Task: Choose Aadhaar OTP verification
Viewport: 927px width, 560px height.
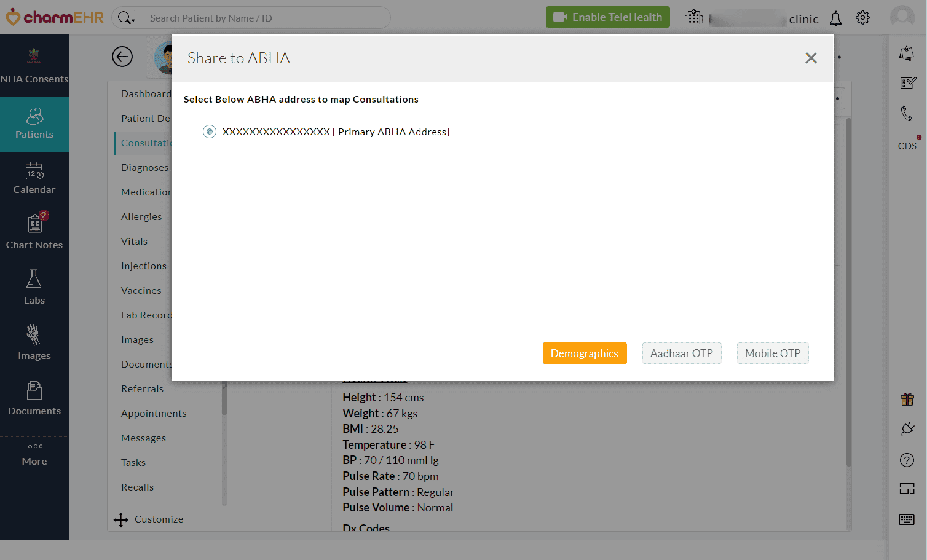Action: tap(681, 353)
